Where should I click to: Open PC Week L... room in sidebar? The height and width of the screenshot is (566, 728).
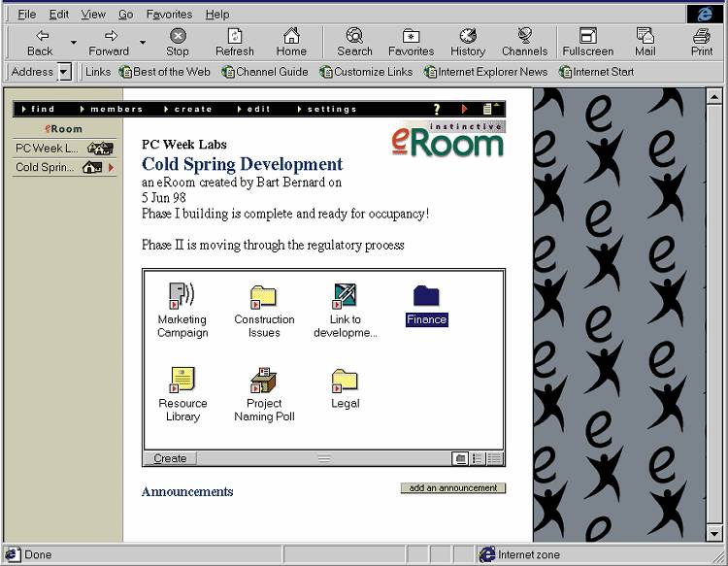(x=64, y=149)
